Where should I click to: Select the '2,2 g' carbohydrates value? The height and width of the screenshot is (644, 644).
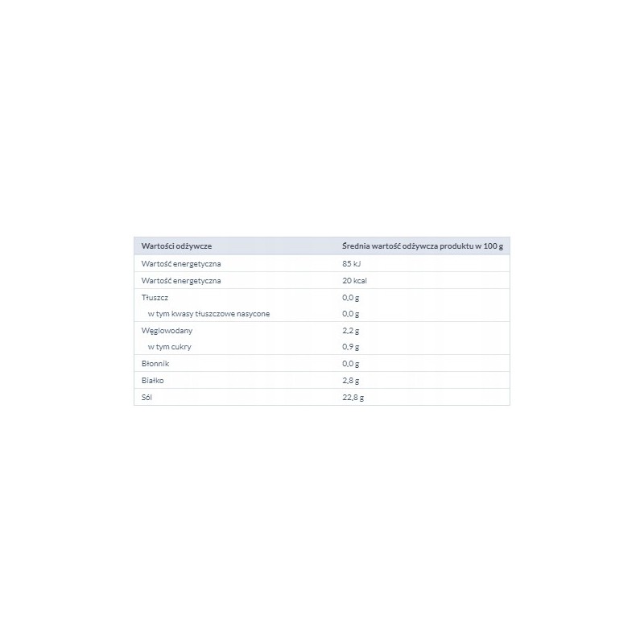pyautogui.click(x=351, y=331)
